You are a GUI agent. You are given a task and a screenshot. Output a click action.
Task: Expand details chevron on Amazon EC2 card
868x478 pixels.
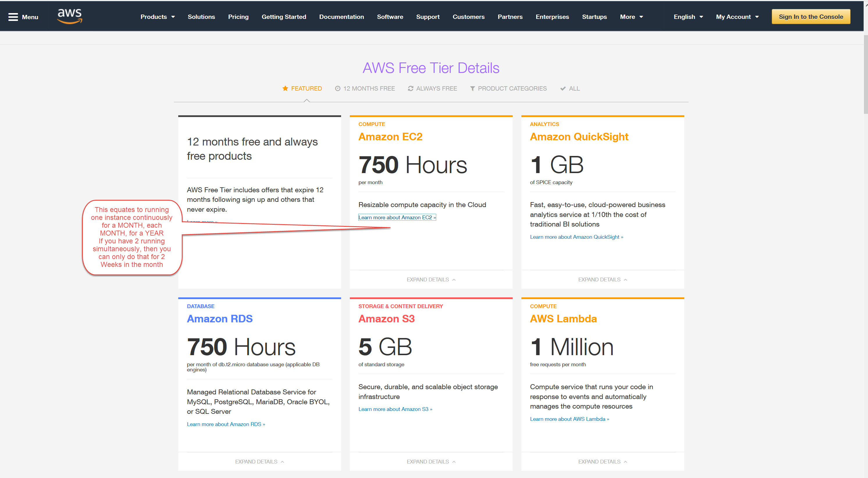454,280
